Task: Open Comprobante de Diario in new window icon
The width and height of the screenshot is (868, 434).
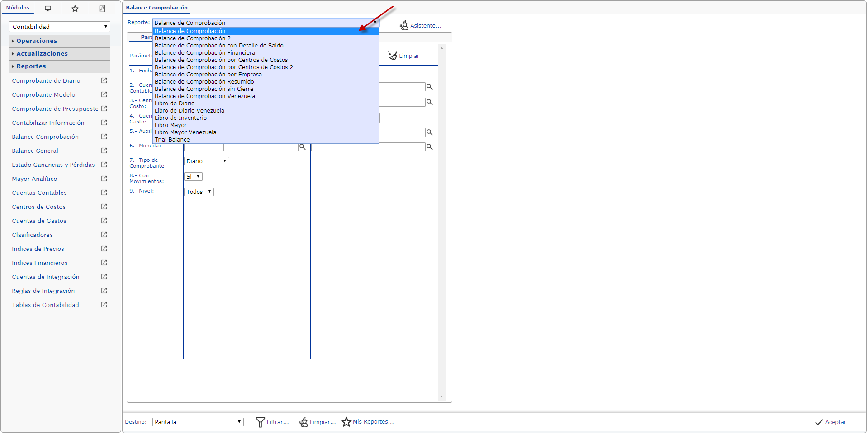Action: (104, 80)
